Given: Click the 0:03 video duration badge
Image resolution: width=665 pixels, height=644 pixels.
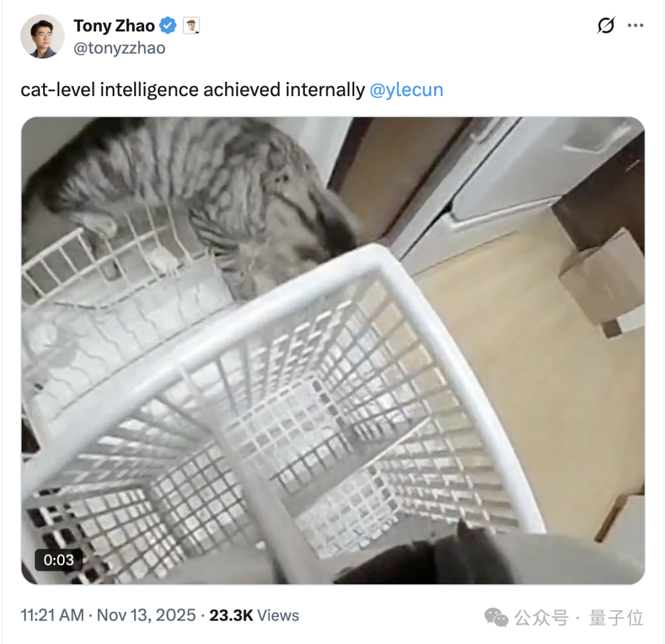Looking at the screenshot, I should 58,560.
